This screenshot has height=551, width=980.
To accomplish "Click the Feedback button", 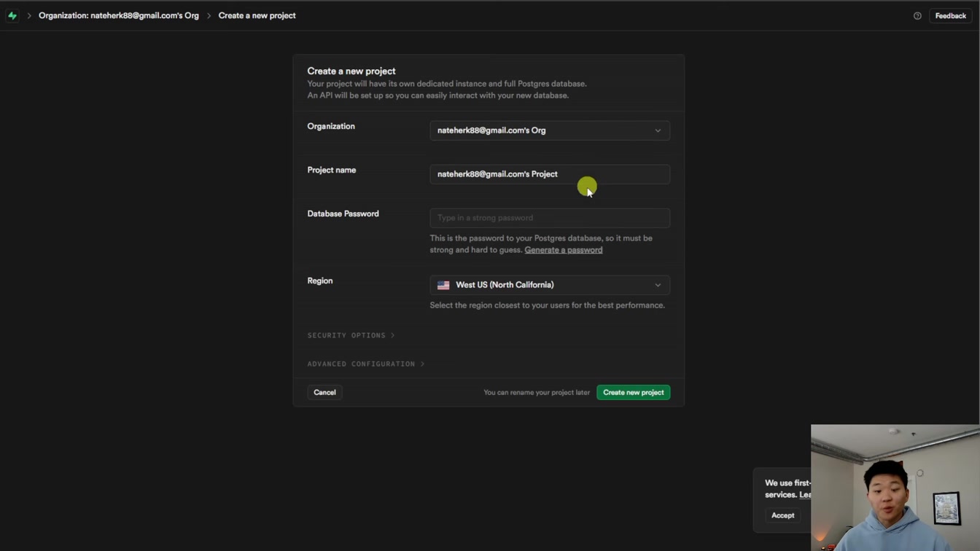I will pos(950,16).
